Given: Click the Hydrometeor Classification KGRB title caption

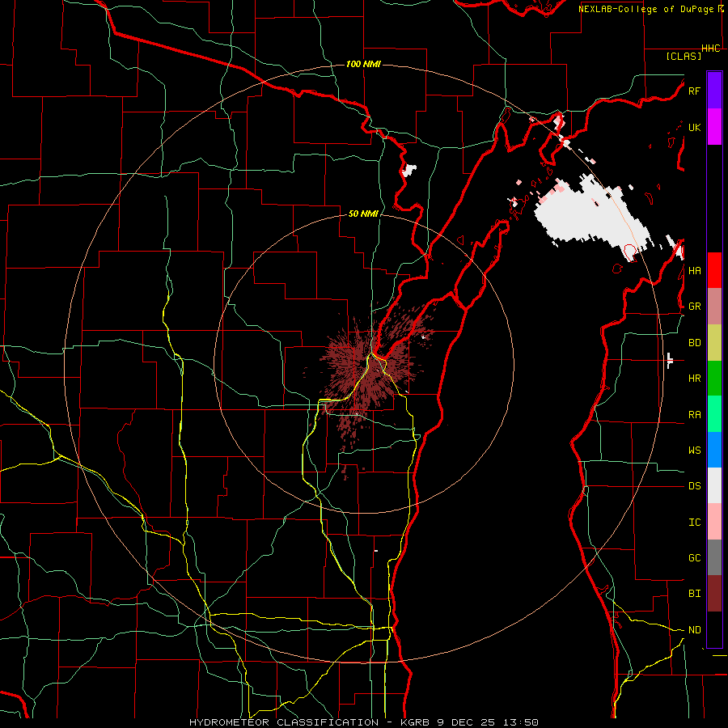Looking at the screenshot, I should coord(363,722).
